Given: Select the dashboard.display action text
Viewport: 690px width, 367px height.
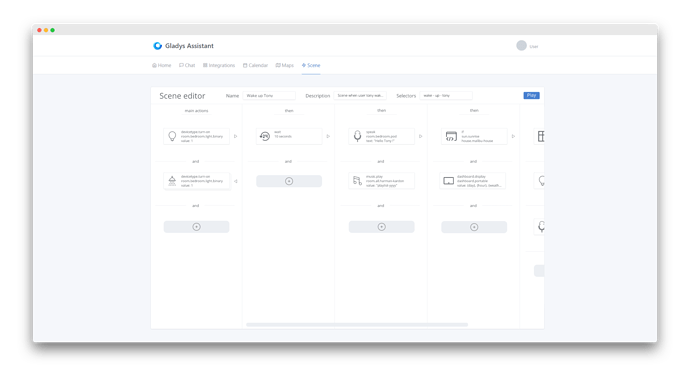Looking at the screenshot, I should point(479,181).
